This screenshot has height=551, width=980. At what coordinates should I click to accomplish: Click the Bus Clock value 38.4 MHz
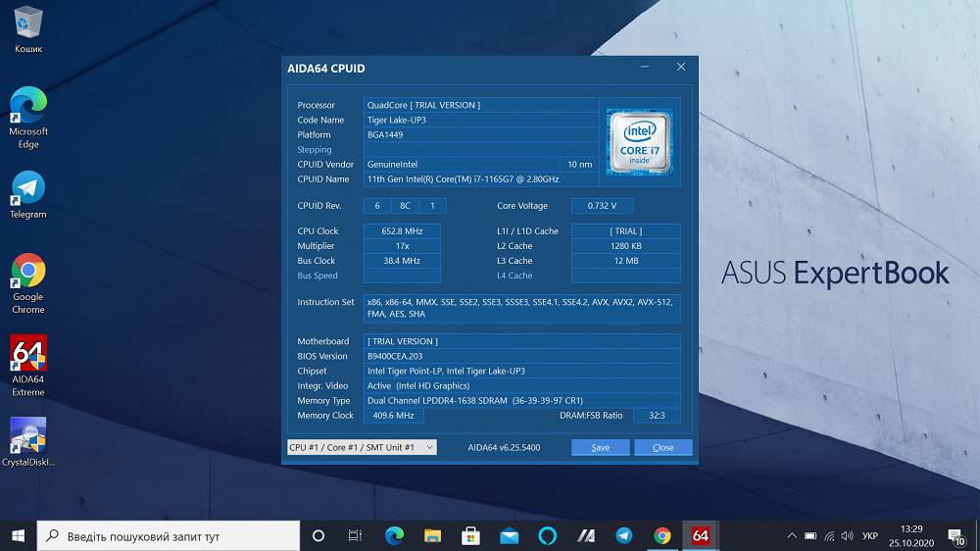(401, 261)
